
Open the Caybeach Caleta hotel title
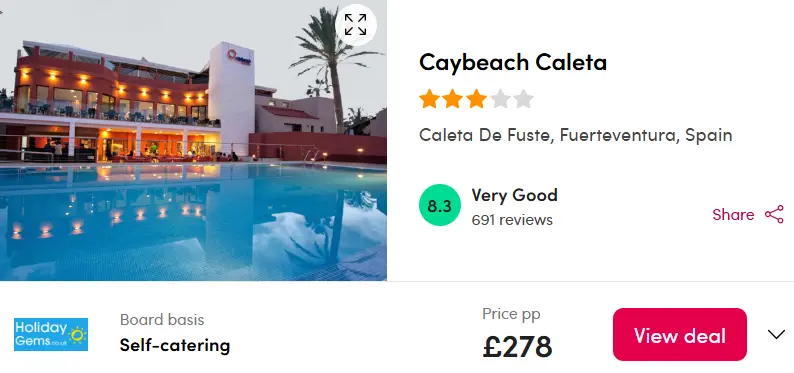pyautogui.click(x=513, y=62)
